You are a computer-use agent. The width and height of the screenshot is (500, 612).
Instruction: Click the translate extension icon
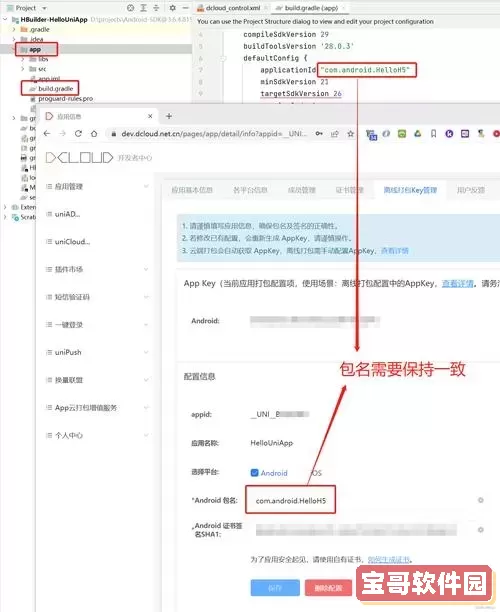pyautogui.click(x=371, y=135)
